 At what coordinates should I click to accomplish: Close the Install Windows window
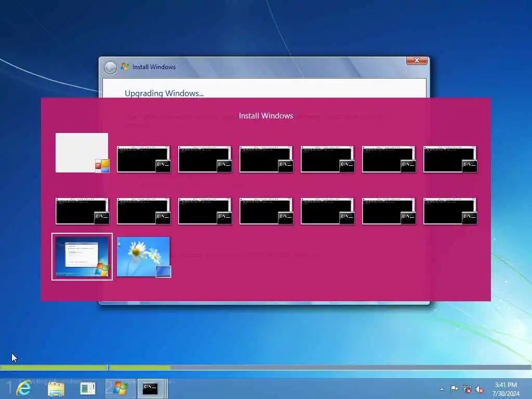[417, 60]
